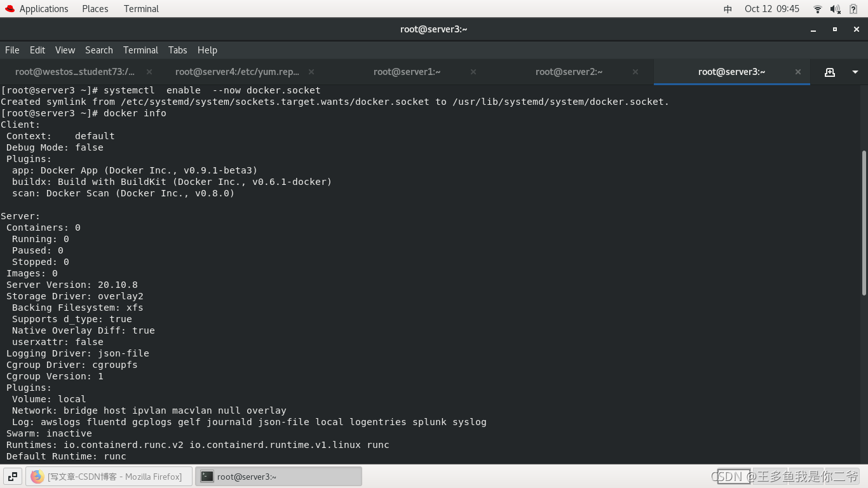Image resolution: width=868 pixels, height=488 pixels.
Task: Click the 'Native Overlay Diff: true' line
Action: coord(83,330)
